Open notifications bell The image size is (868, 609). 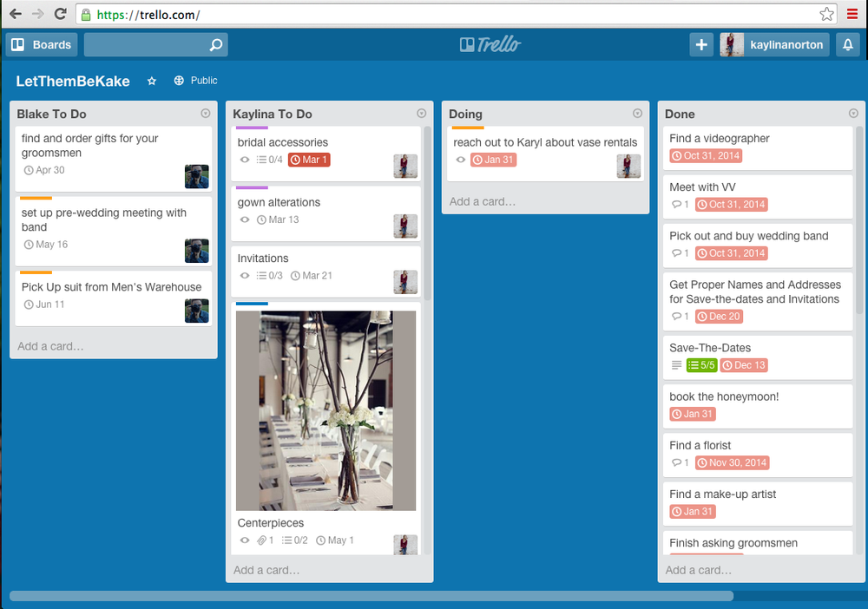tap(847, 45)
